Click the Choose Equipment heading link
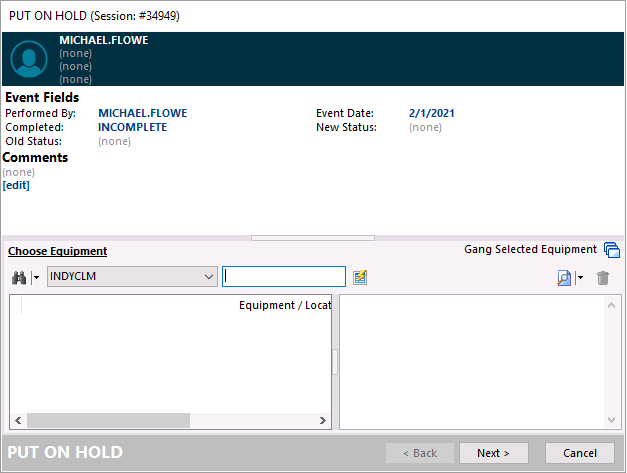This screenshot has height=473, width=627. coord(57,251)
